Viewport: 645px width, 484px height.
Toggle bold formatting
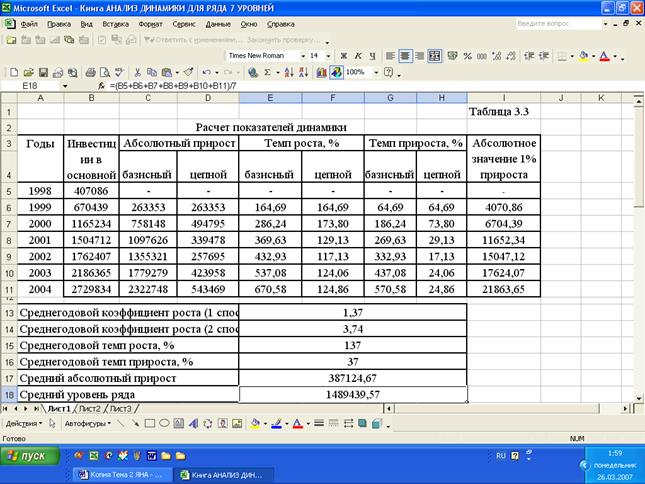343,56
